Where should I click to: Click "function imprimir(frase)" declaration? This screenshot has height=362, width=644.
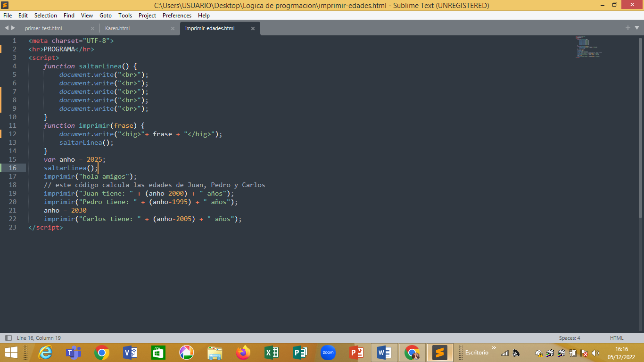coord(94,125)
